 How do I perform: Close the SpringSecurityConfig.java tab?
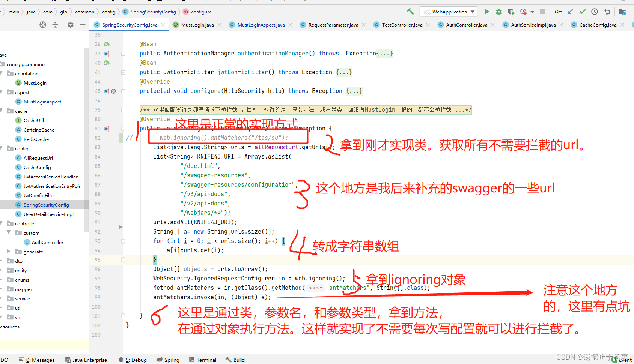[x=163, y=25]
